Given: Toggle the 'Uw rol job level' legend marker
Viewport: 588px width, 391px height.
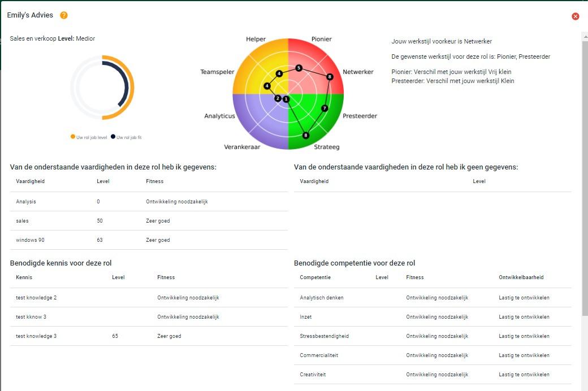Looking at the screenshot, I should pos(73,137).
